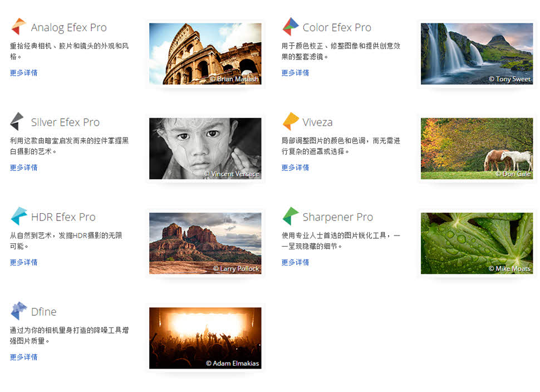Open 更多详情 link under Viveza
Viewport: 540px width, 392px height.
pos(295,168)
